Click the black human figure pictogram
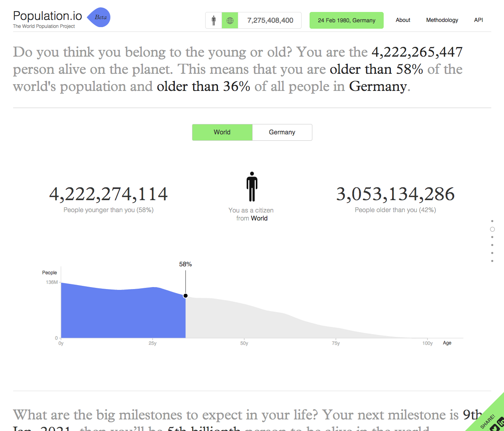This screenshot has width=504, height=431. click(x=252, y=187)
